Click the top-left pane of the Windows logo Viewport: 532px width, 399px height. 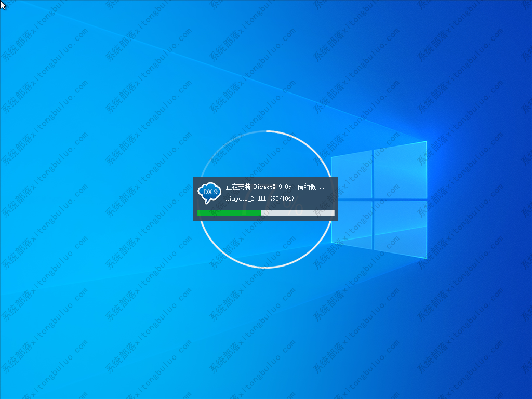(x=352, y=175)
